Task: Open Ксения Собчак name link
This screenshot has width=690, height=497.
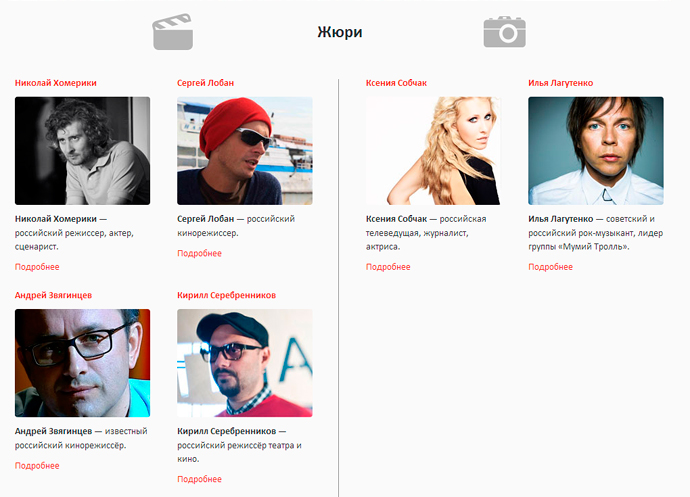Action: point(396,83)
